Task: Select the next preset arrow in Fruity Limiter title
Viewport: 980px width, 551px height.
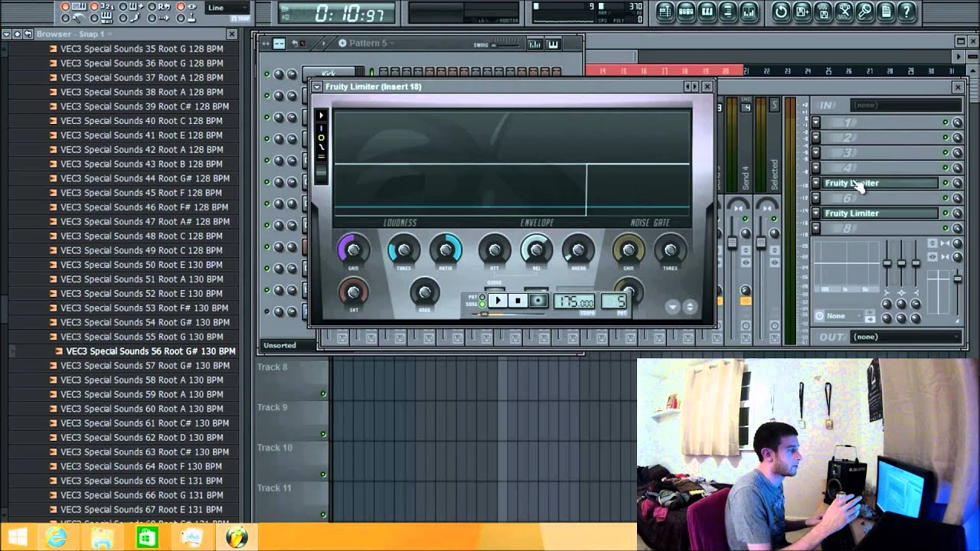Action: click(695, 86)
